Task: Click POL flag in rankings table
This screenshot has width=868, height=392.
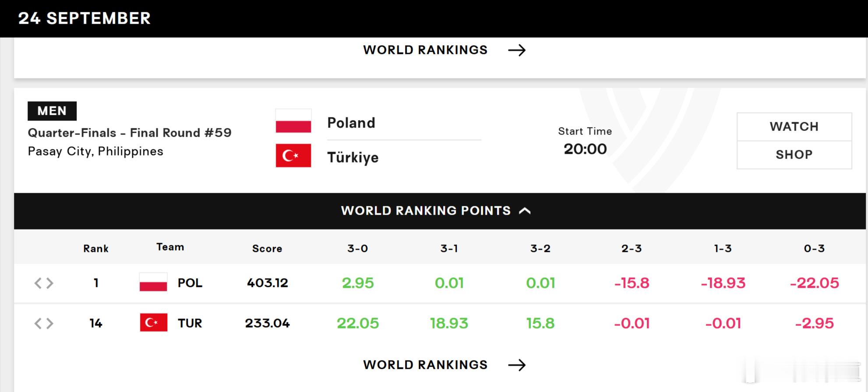Action: click(153, 283)
